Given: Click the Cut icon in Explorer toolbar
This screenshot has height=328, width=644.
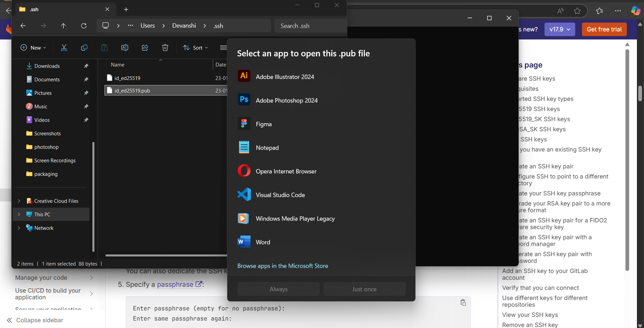Looking at the screenshot, I should point(64,48).
